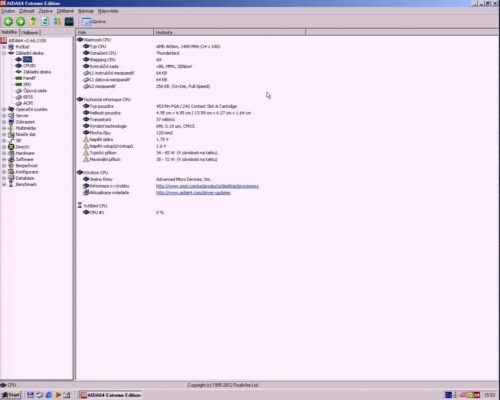Select the CPUID tree item
The image size is (500, 400).
click(29, 66)
